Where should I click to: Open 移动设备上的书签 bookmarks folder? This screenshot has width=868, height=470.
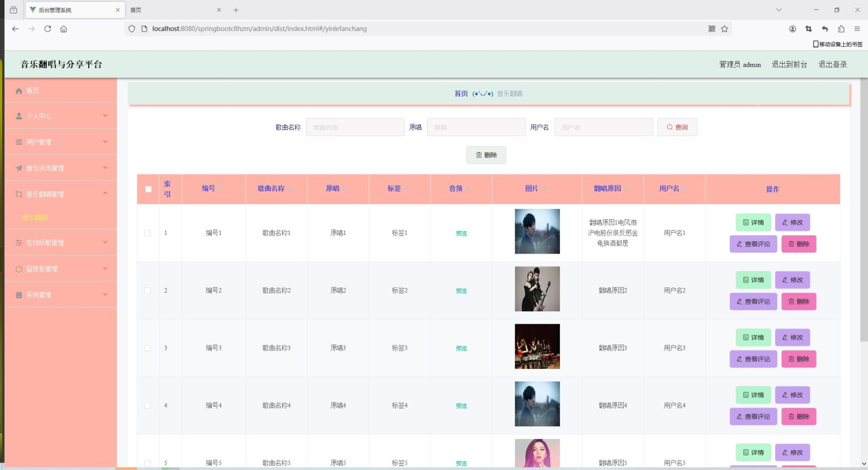click(x=838, y=44)
